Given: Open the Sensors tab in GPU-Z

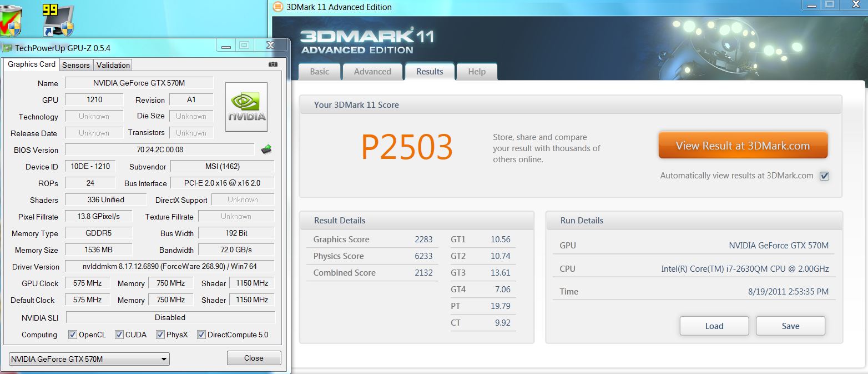Looking at the screenshot, I should [x=76, y=65].
